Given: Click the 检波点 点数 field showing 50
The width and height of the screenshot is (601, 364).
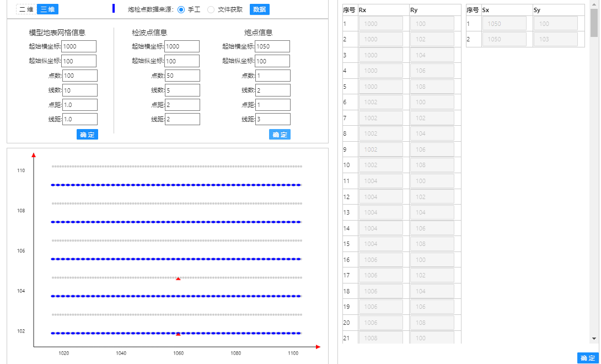Looking at the screenshot, I should tap(182, 76).
